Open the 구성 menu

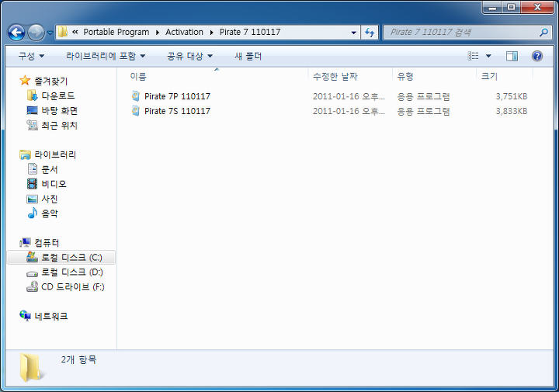click(x=31, y=56)
